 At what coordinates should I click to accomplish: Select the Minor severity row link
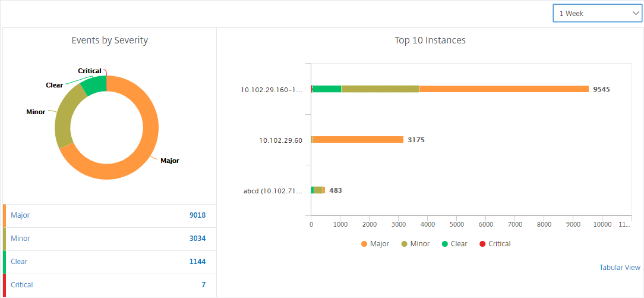(x=21, y=239)
